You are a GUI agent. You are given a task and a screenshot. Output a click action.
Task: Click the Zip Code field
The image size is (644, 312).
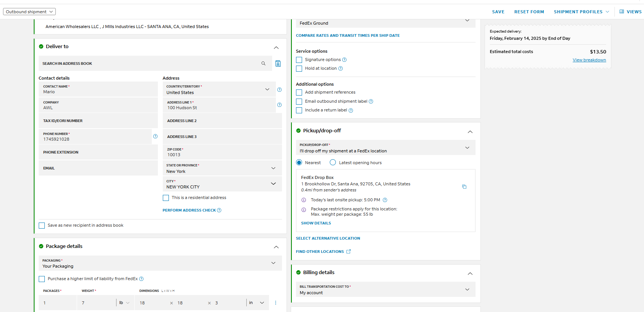pyautogui.click(x=222, y=152)
